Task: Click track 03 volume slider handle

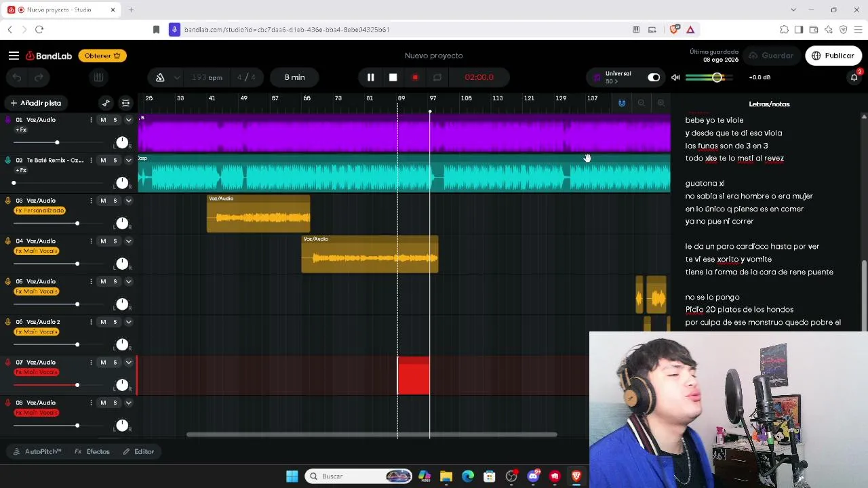Action: [x=77, y=223]
